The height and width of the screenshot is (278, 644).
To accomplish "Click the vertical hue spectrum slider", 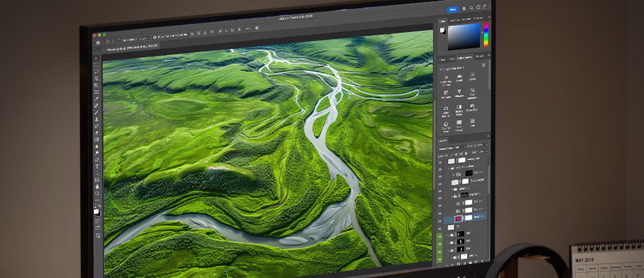I will [x=486, y=35].
